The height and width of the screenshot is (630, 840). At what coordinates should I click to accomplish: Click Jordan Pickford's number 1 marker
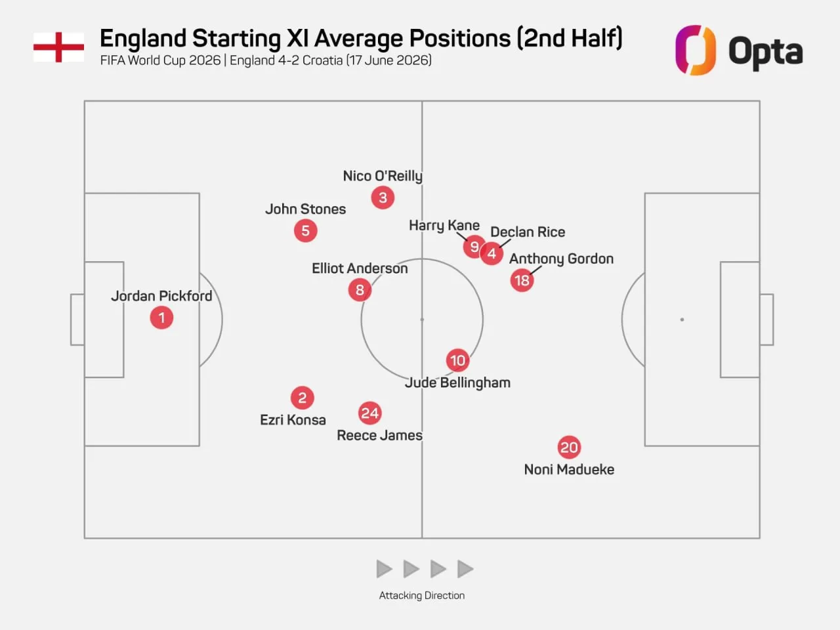click(161, 318)
